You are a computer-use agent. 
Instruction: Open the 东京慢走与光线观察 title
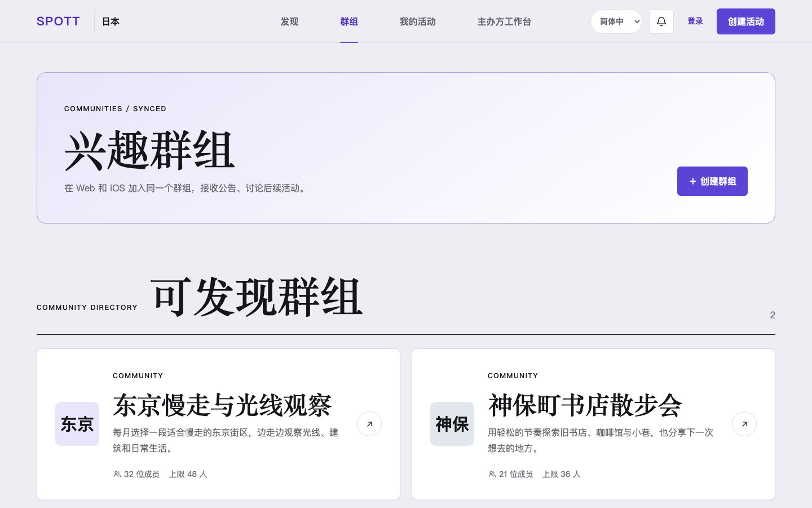tap(223, 405)
